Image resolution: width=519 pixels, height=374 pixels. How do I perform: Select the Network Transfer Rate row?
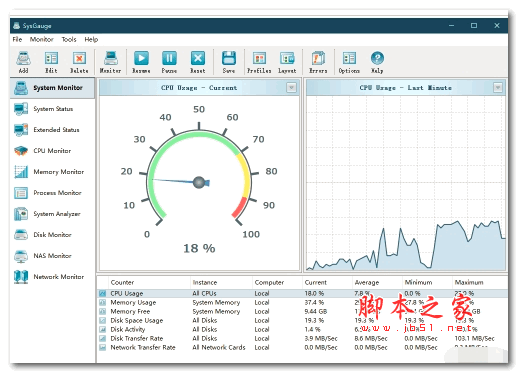pyautogui.click(x=303, y=347)
